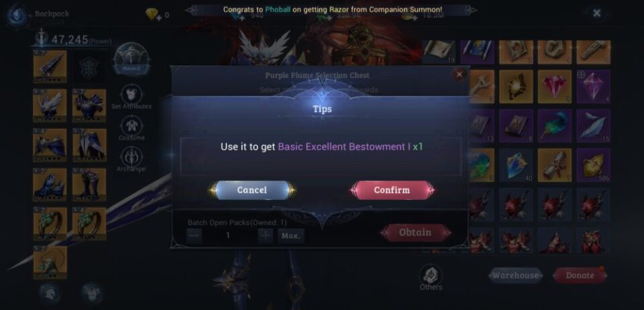Open the Costume icon
644x310 pixels.
(x=131, y=129)
